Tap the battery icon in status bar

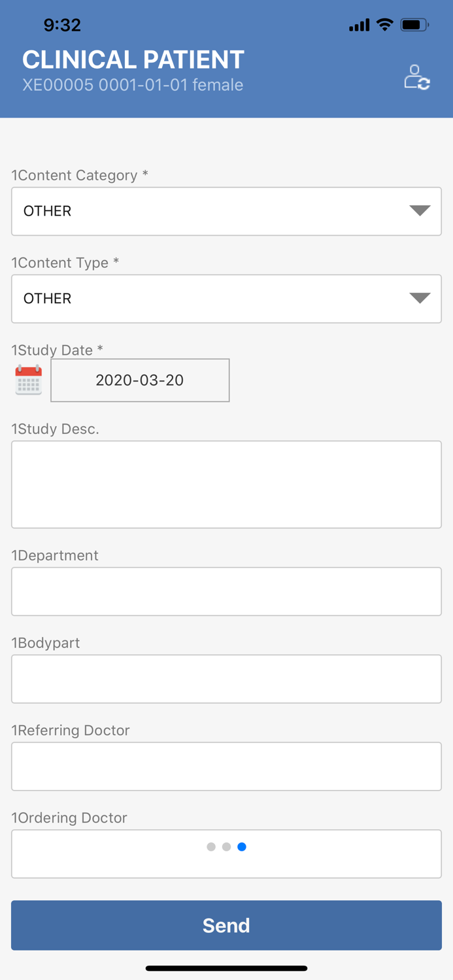pyautogui.click(x=414, y=25)
